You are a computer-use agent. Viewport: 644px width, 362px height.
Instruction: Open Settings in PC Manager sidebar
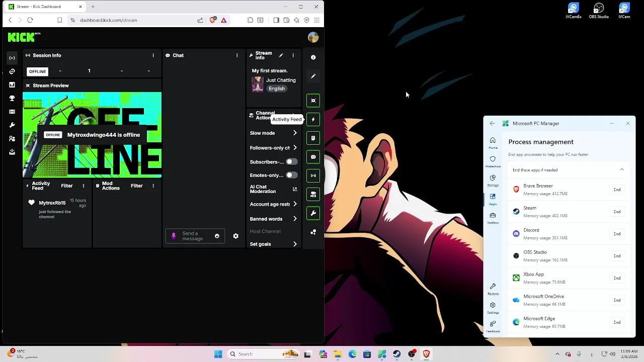pos(493,308)
